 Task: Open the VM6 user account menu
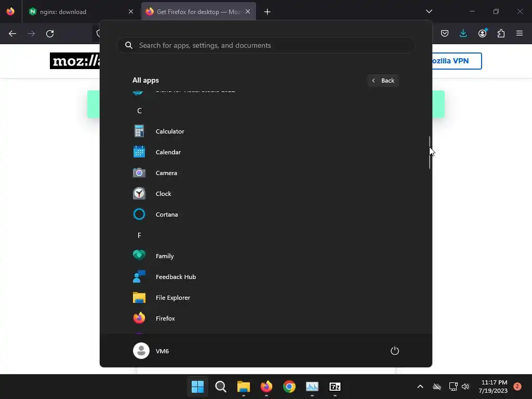click(x=151, y=351)
